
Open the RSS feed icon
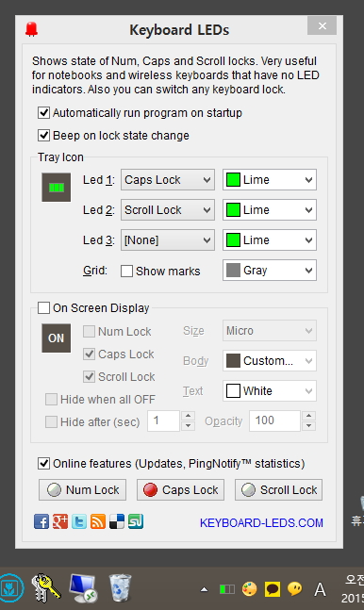(98, 521)
